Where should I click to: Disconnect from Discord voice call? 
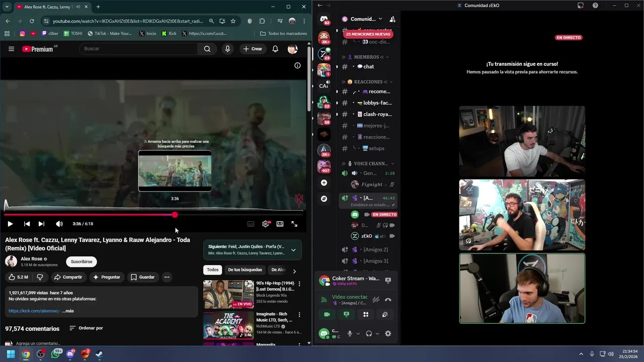pyautogui.click(x=388, y=300)
